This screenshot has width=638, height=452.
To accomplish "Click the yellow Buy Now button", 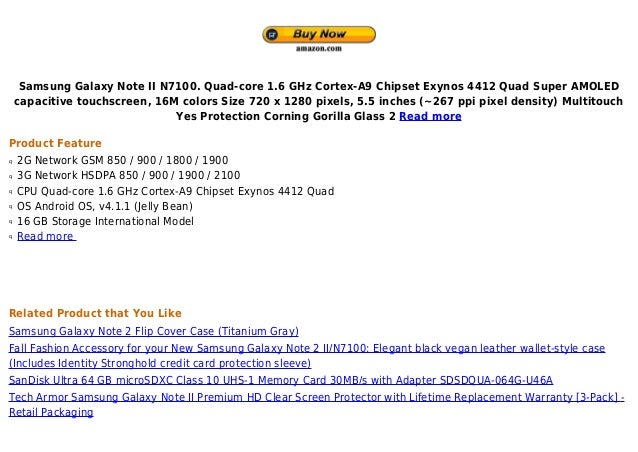I will point(319,35).
